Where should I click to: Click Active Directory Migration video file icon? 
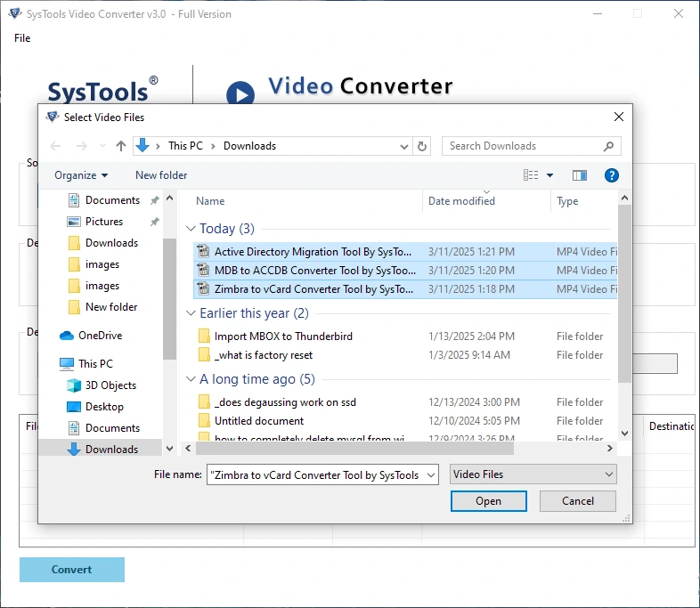click(204, 252)
